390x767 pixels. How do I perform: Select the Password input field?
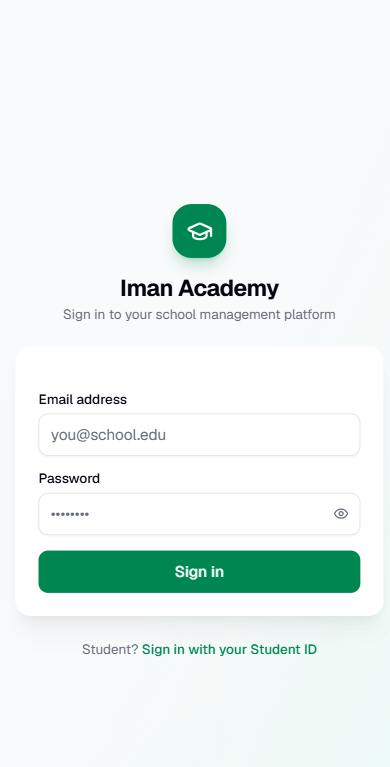pos(199,514)
